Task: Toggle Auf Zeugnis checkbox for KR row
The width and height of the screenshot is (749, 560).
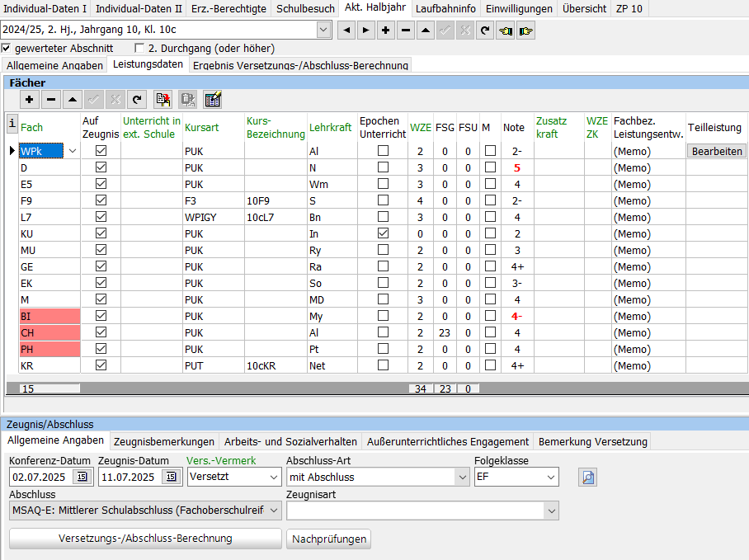Action: (101, 365)
